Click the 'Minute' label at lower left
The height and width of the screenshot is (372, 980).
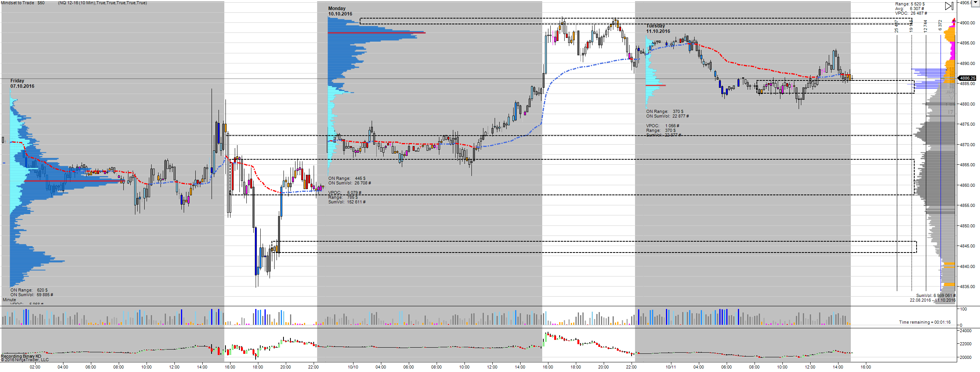(9, 300)
